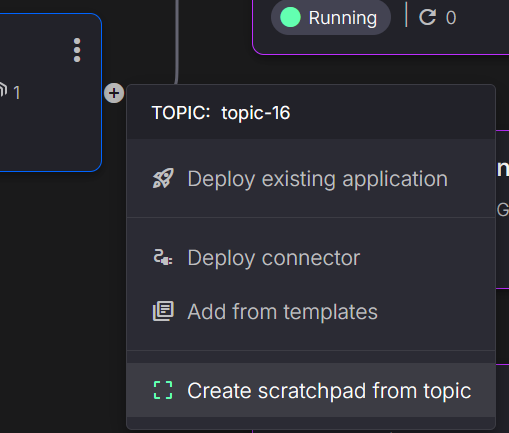This screenshot has height=433, width=509.
Task: Choose Deploy connector from the popup menu
Action: 311,258
